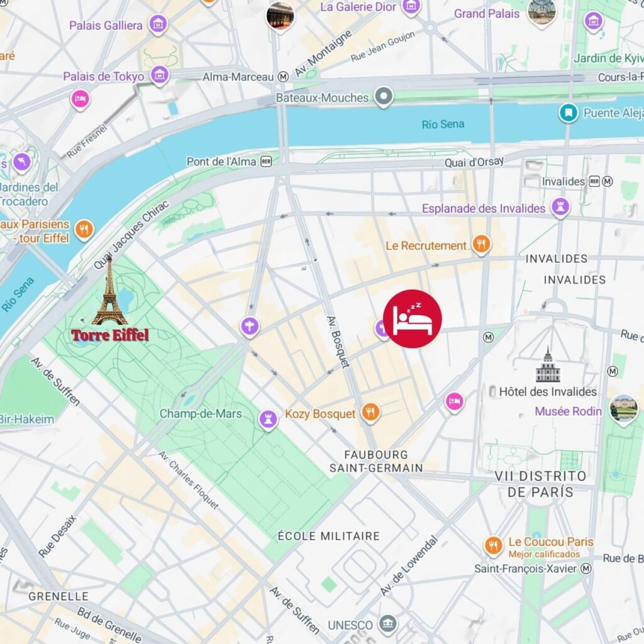
Task: Open the UNESCO museum marker
Action: 387,624
